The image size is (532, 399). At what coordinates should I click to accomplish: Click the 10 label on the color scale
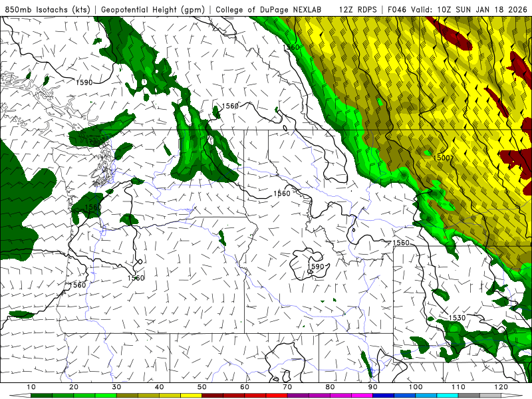31,387
